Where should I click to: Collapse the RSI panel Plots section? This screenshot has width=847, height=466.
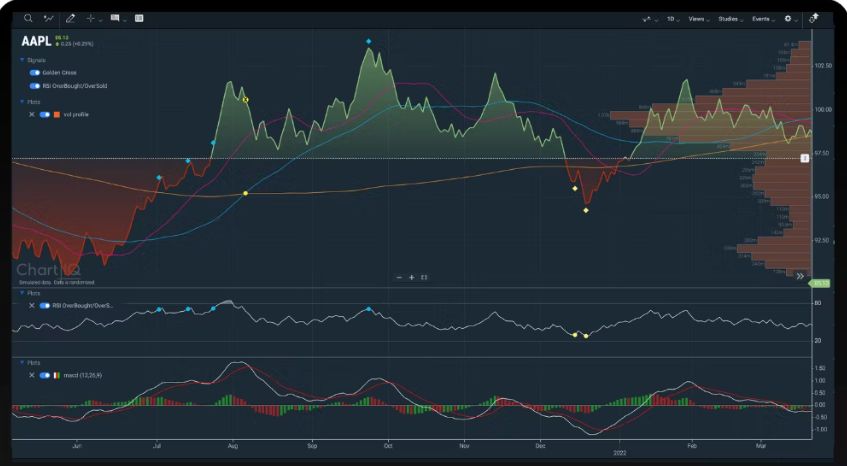[22, 293]
